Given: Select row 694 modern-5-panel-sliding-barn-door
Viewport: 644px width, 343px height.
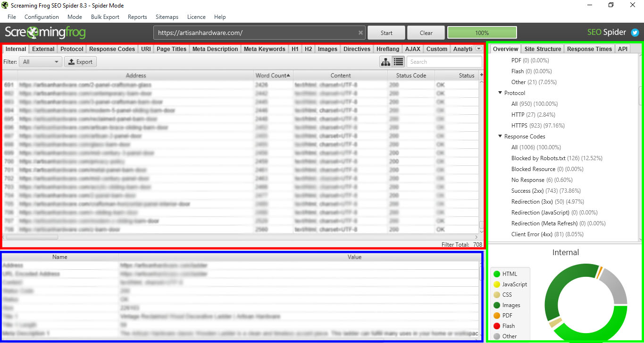Looking at the screenshot, I should tap(240, 111).
